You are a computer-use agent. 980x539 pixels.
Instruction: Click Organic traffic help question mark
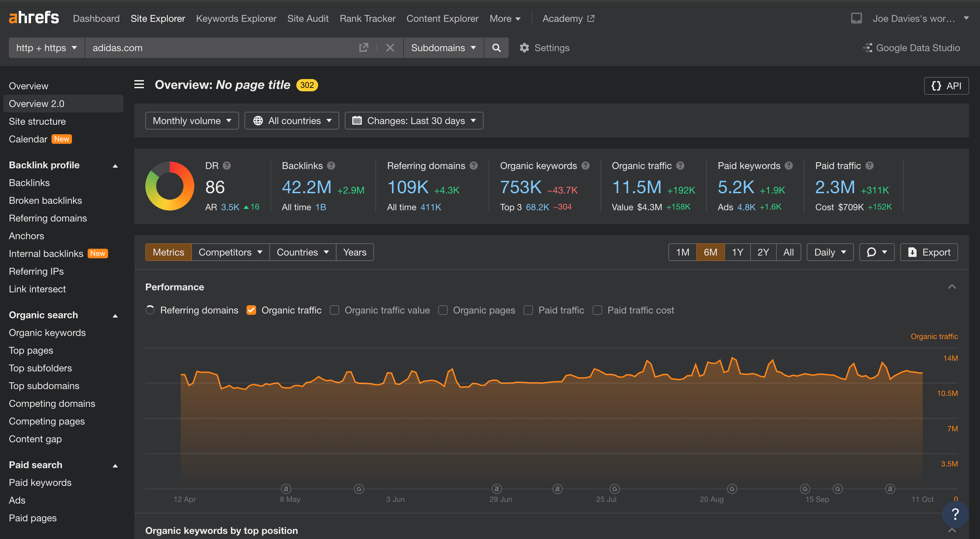coord(680,166)
